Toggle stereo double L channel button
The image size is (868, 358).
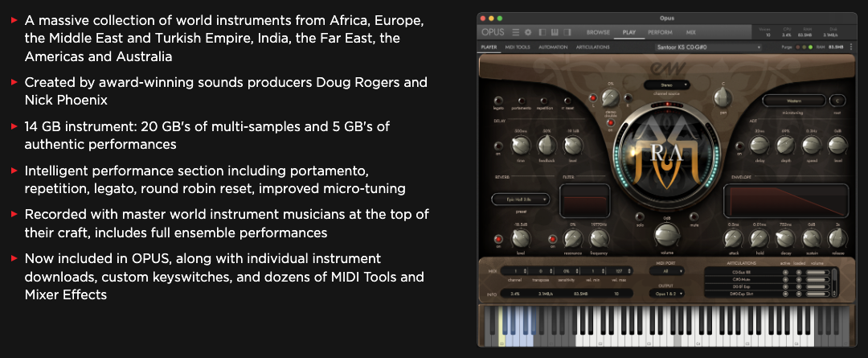593,98
